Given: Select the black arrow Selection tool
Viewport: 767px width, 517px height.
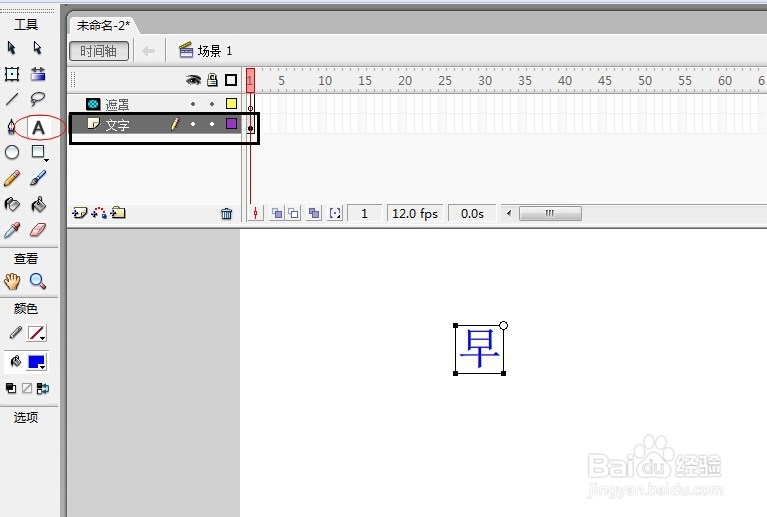Looking at the screenshot, I should [12, 47].
